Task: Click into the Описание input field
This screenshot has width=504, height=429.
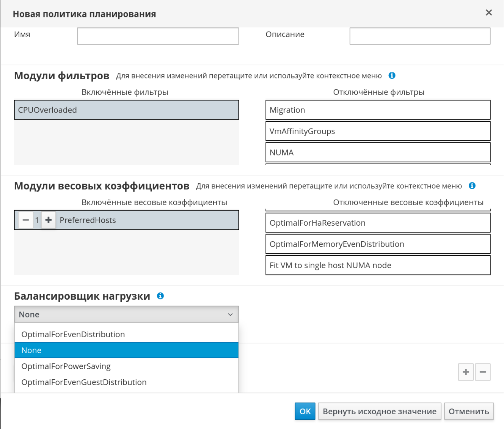Action: [x=419, y=36]
